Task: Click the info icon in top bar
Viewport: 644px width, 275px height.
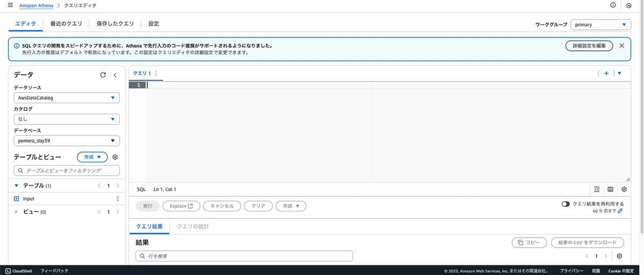Action: pyautogui.click(x=613, y=5)
